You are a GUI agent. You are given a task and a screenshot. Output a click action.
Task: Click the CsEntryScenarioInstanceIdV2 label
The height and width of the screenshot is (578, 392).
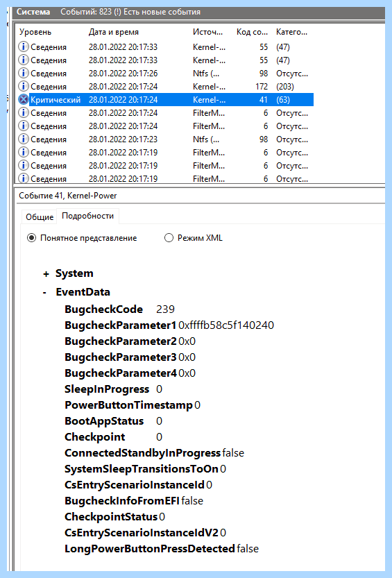(142, 533)
